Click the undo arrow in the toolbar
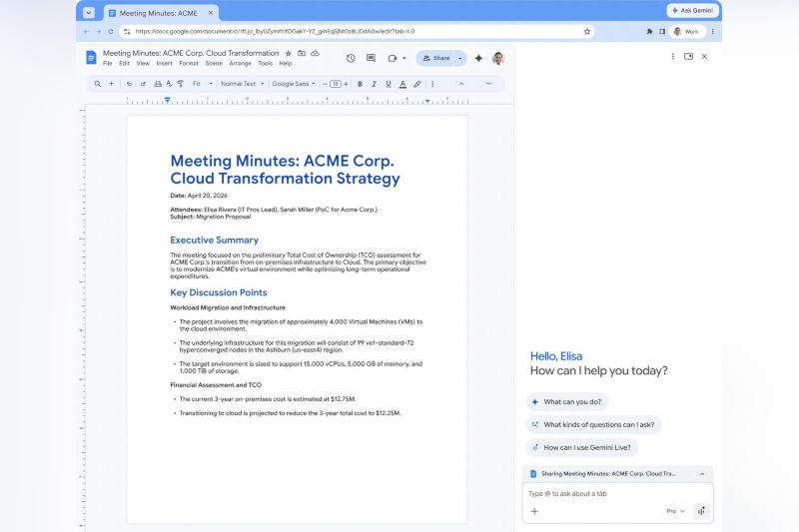The width and height of the screenshot is (799, 532). [129, 84]
